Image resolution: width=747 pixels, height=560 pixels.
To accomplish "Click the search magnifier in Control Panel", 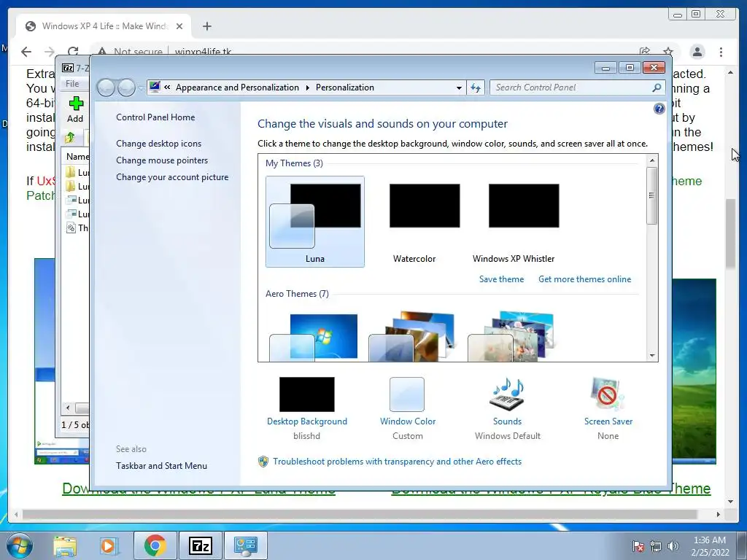I will click(x=657, y=87).
